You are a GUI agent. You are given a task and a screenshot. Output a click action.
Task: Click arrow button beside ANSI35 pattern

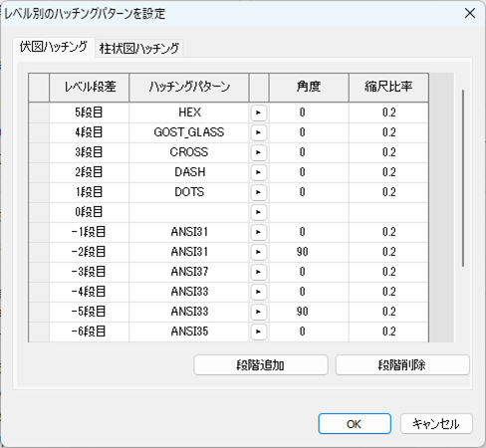[259, 332]
